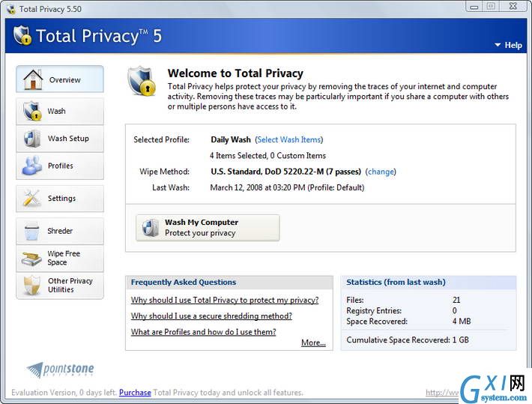Click the Other Privacy Utilities shield icon

(32, 285)
